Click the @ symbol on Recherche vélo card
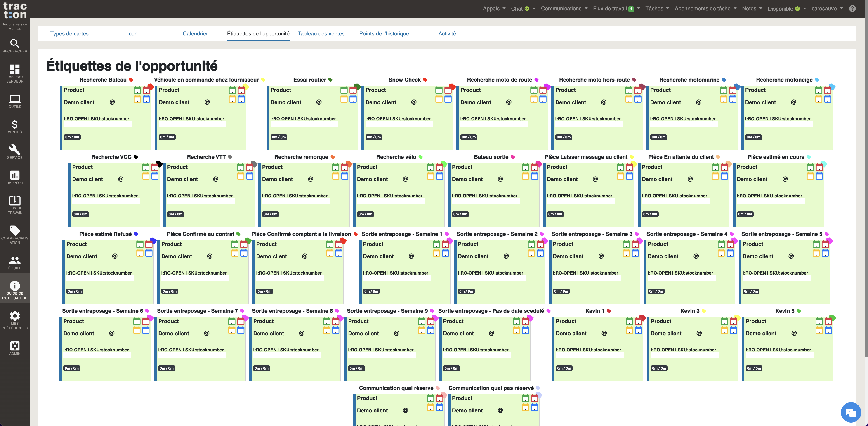868x426 pixels. [405, 179]
